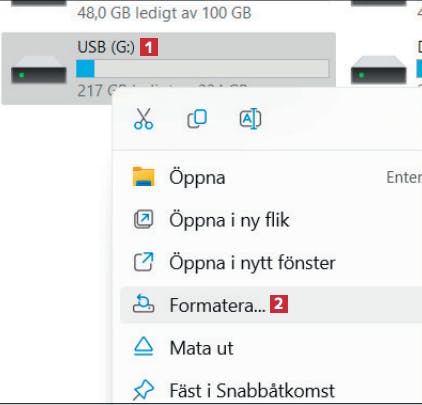Image resolution: width=422 pixels, height=405 pixels.
Task: Click the eject triangle icon
Action: pyautogui.click(x=143, y=346)
